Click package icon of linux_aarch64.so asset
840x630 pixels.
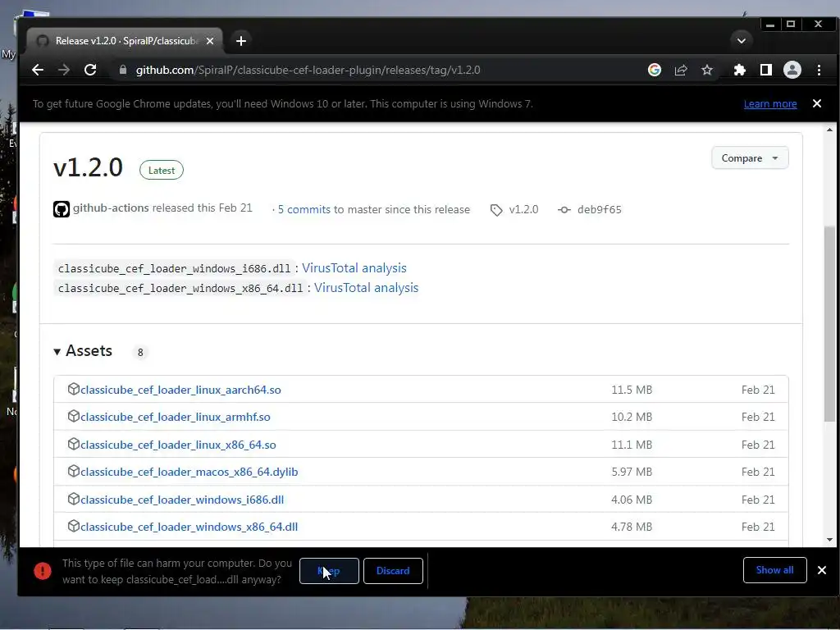[74, 389]
